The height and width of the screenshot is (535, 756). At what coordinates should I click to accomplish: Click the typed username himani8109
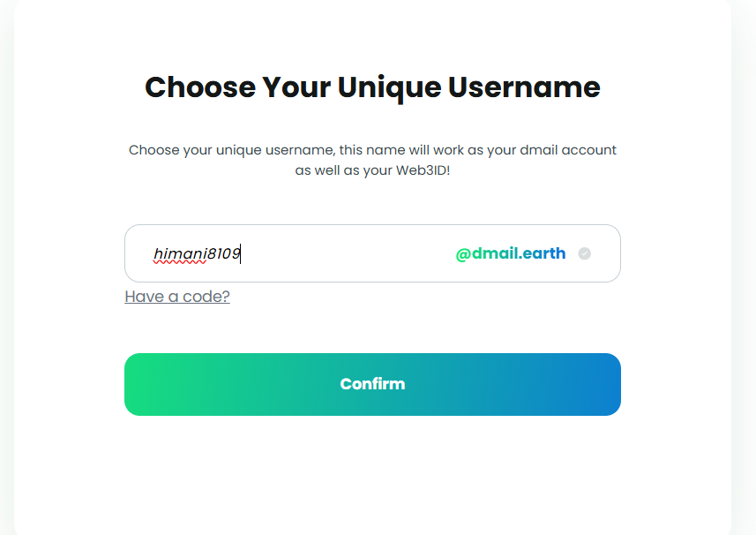(197, 254)
